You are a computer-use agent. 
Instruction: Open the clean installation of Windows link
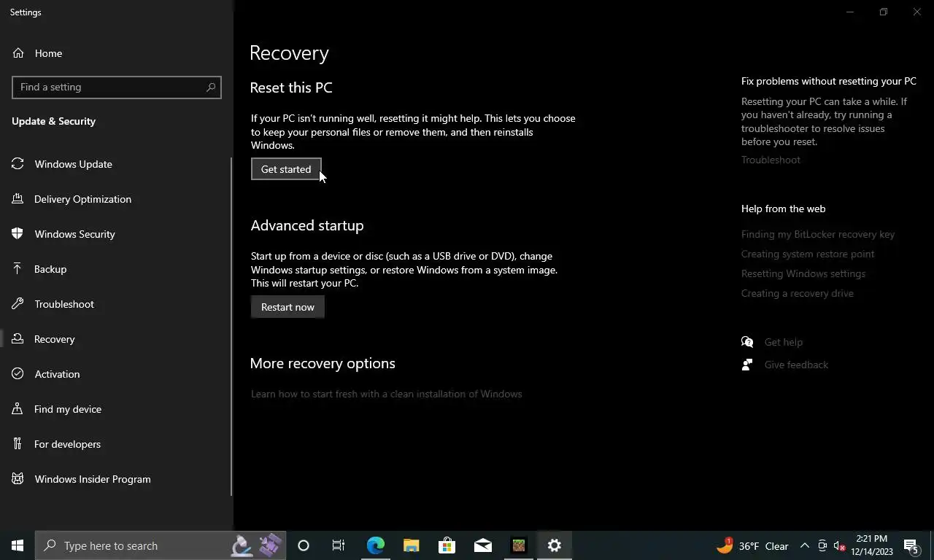386,394
